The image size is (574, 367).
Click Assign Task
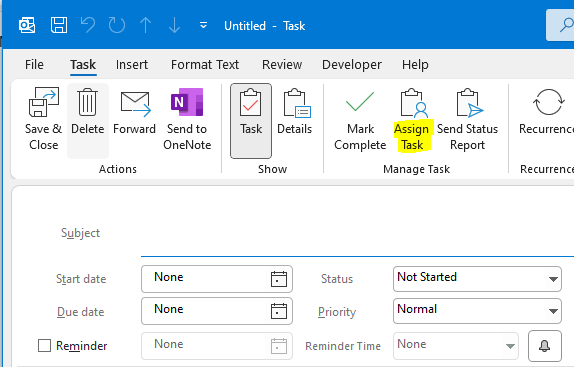tap(412, 119)
